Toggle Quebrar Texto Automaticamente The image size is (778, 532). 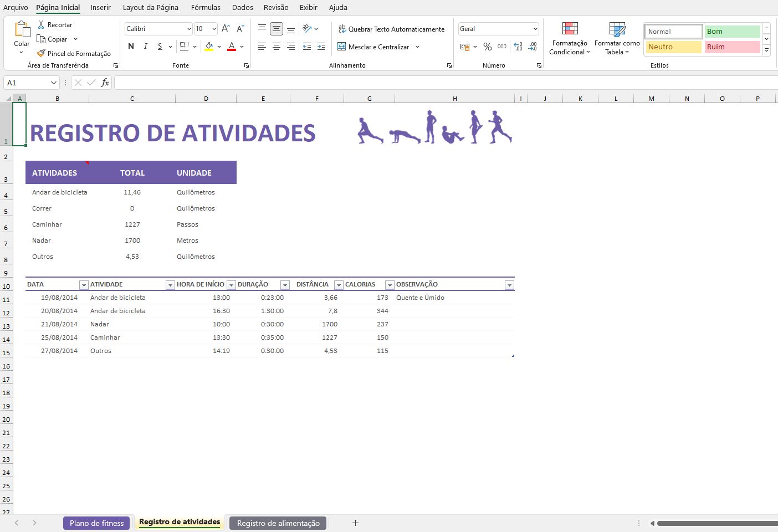pyautogui.click(x=391, y=29)
